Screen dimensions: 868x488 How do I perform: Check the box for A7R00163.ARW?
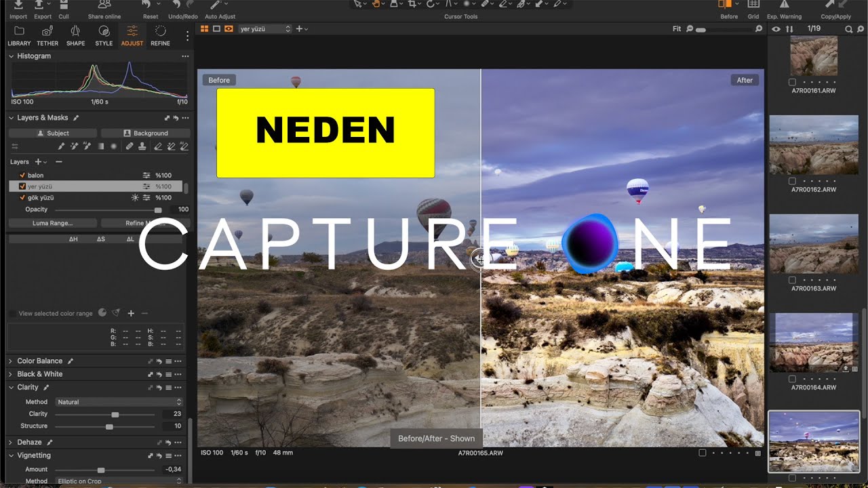(x=793, y=280)
